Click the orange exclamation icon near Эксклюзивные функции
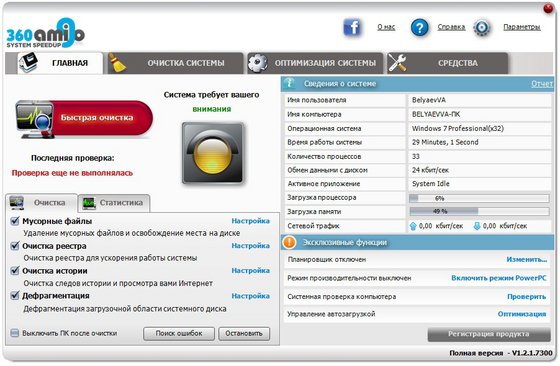Viewport: 560px width, 366px height. (289, 242)
